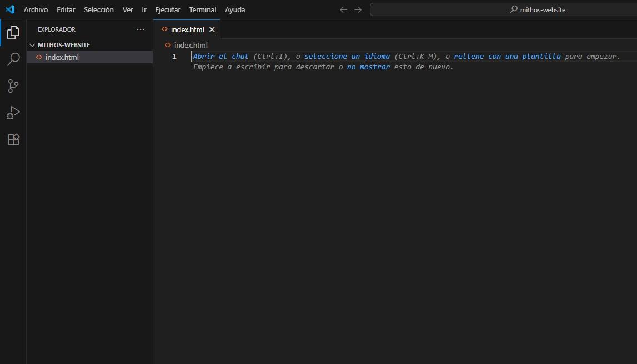Click the VS Code logo icon
This screenshot has width=637, height=364.
click(x=10, y=9)
